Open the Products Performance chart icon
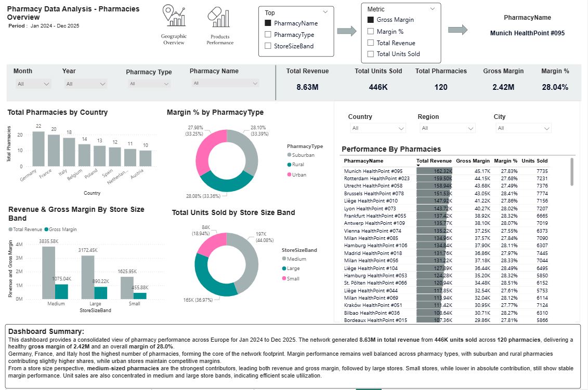Screen dimensions: 588x390 pyautogui.click(x=219, y=18)
